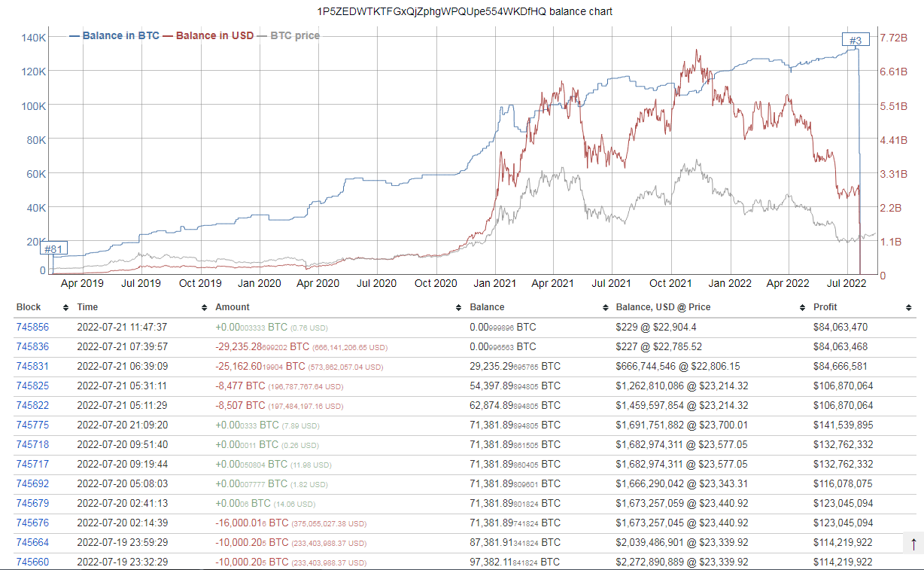Click the #3 marker on chart
This screenshot has height=570, width=924.
856,40
